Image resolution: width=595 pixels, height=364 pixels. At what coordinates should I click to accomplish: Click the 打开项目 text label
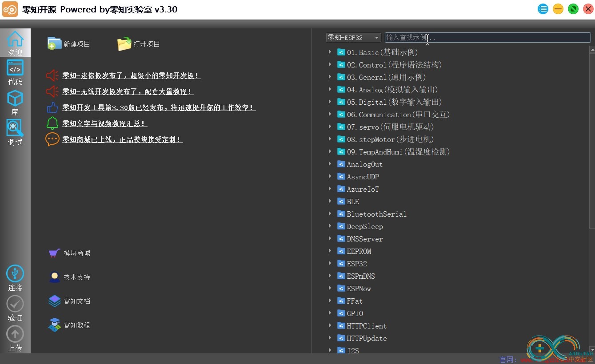click(147, 44)
